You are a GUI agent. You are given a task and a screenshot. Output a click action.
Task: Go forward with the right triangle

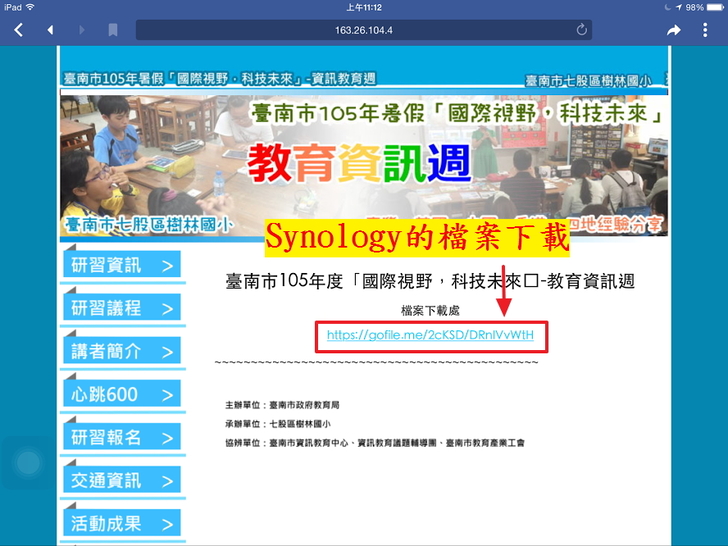coord(82,30)
